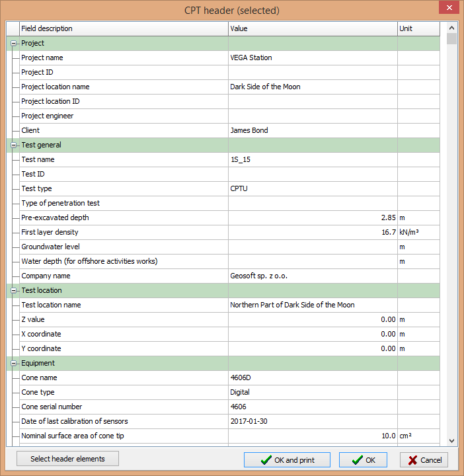This screenshot has width=464, height=476.
Task: Click the empty Groundwater level value cell
Action: click(x=312, y=247)
